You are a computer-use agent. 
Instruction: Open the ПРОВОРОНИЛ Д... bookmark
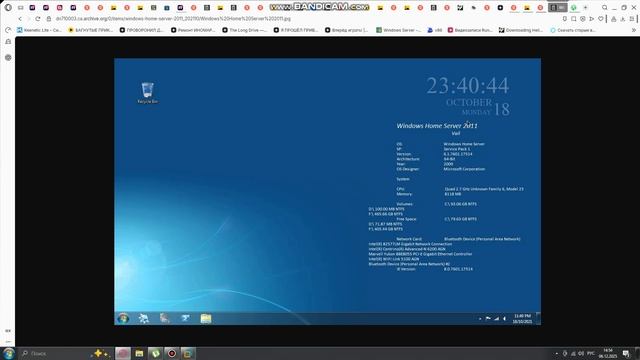(x=142, y=30)
